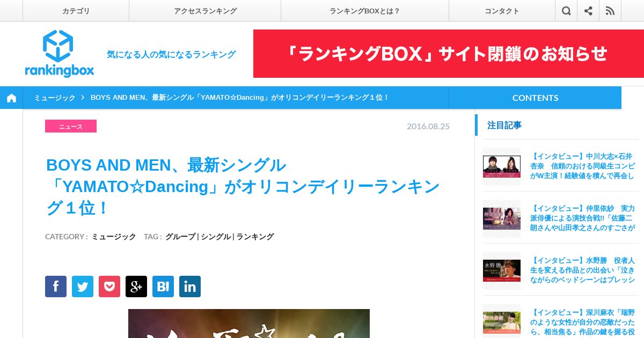
Task: Click the pink ニュース label
Action: pos(71,126)
